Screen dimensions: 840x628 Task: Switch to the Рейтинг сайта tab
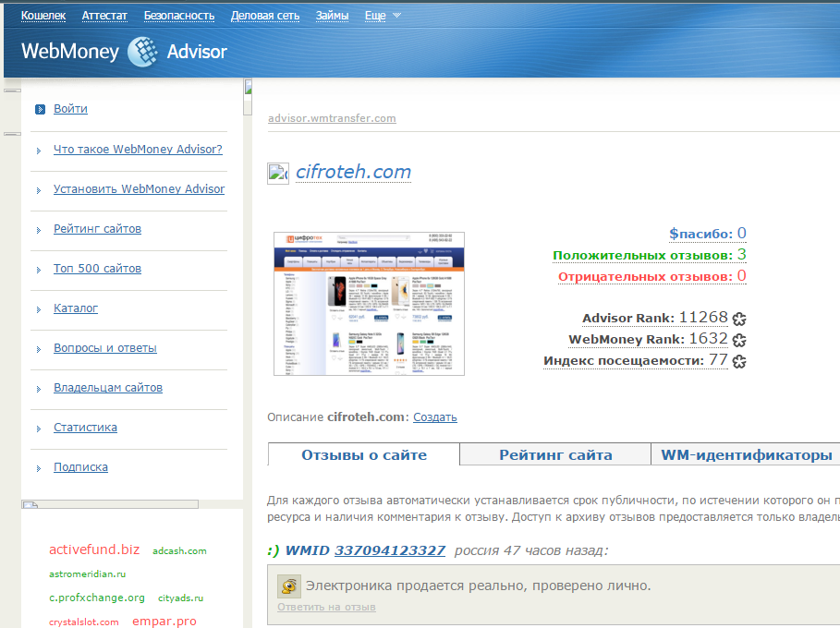555,455
